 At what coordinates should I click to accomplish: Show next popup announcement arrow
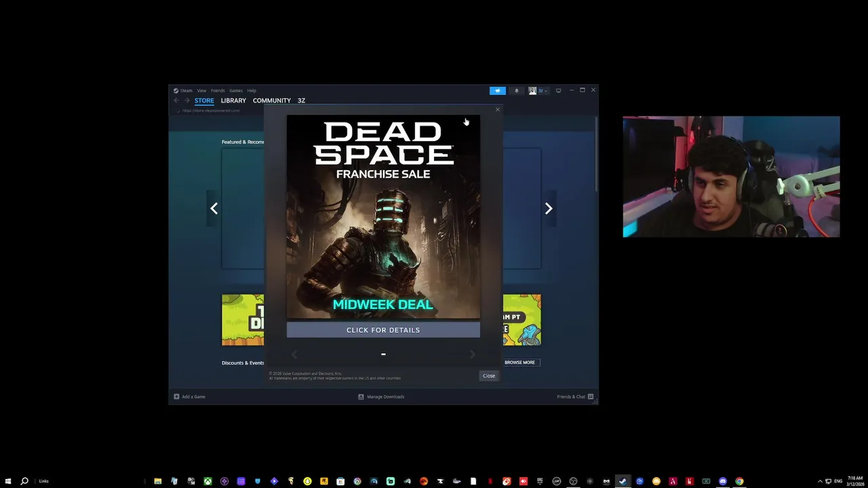click(473, 354)
